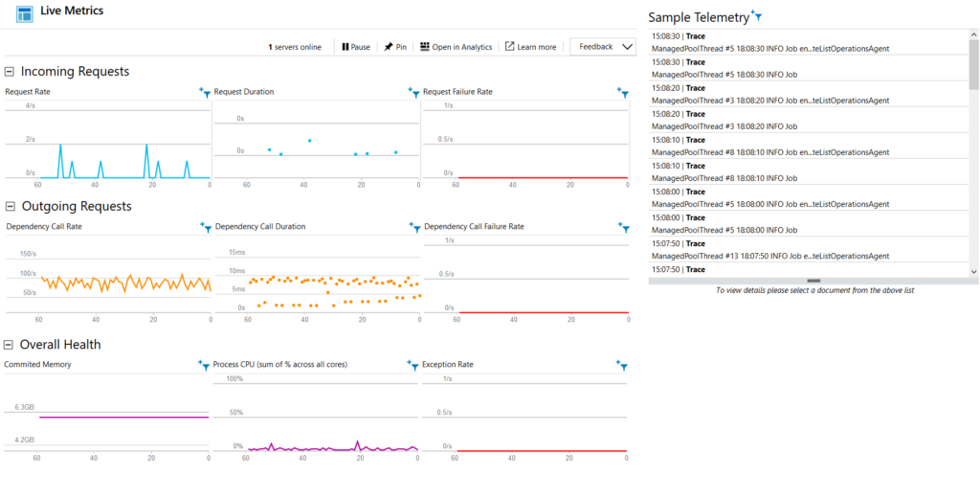Click the Incoming Requests heading text

coord(75,71)
